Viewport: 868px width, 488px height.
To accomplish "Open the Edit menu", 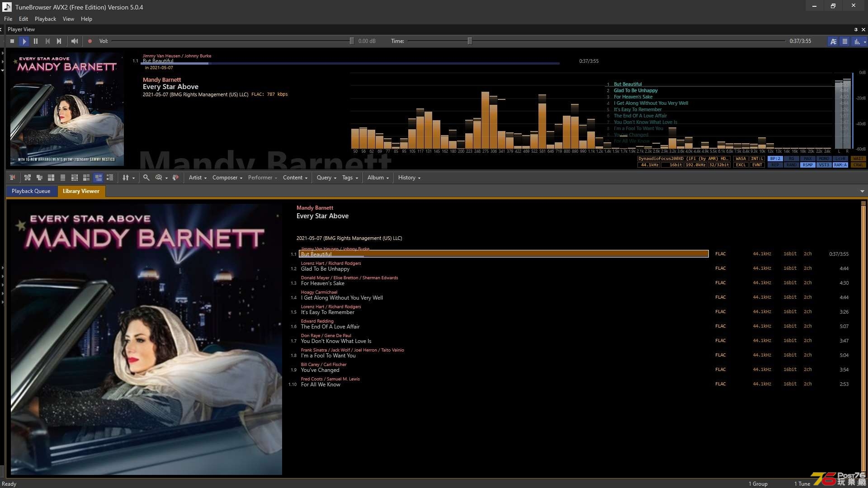I will pyautogui.click(x=24, y=19).
